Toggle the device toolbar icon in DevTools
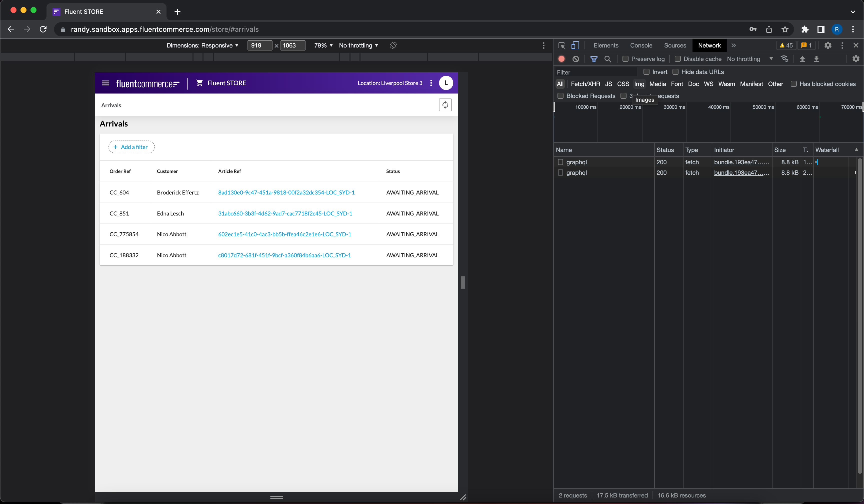Screen dimensions: 864x504 575,45
